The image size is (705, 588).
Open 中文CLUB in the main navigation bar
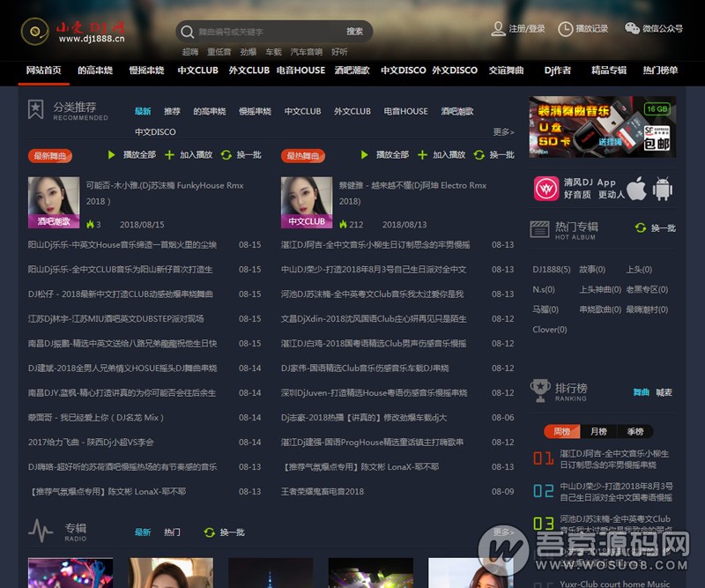click(x=197, y=71)
